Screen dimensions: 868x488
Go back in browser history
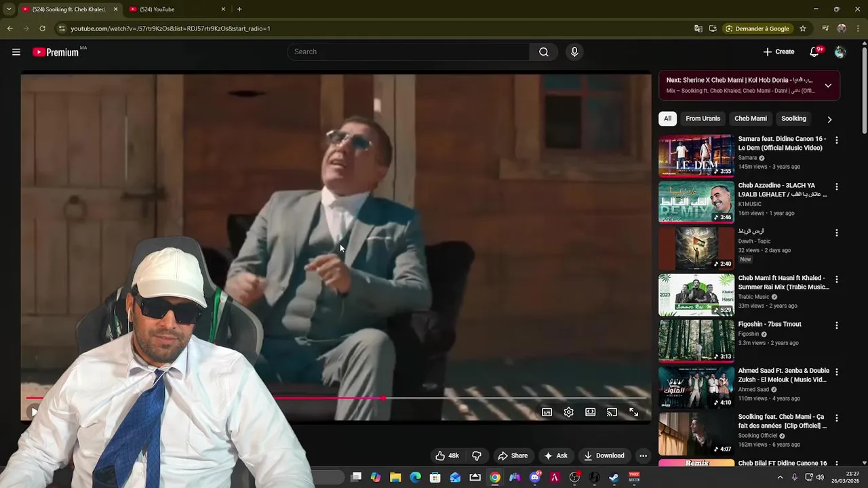(9, 28)
